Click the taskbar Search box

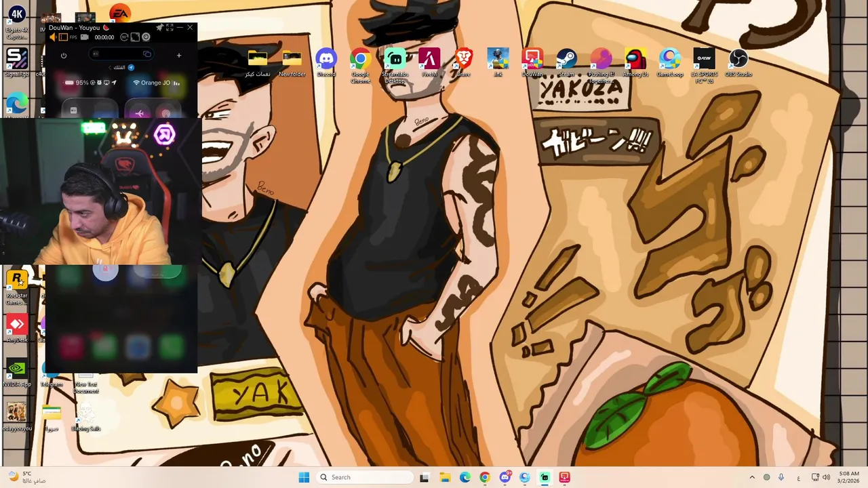364,477
